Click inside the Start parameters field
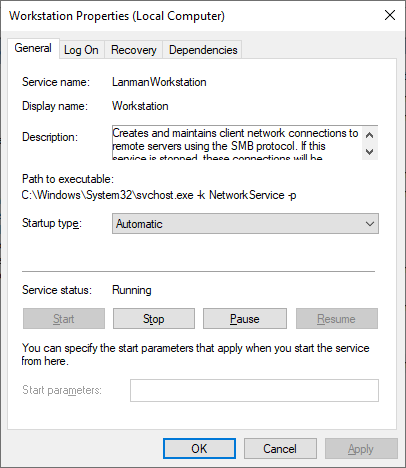This screenshot has width=406, height=468. coord(254,390)
